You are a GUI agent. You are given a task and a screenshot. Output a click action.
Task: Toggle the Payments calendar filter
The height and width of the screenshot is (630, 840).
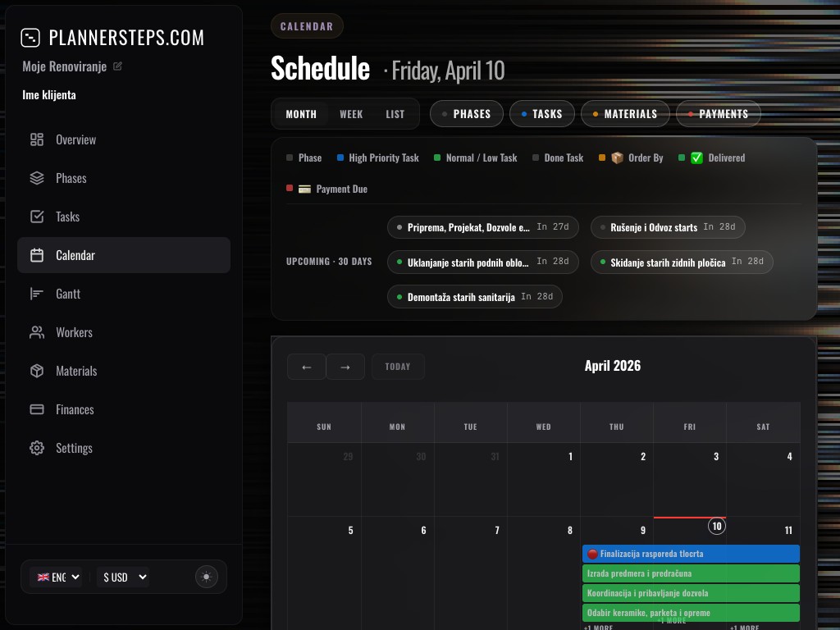[718, 114]
